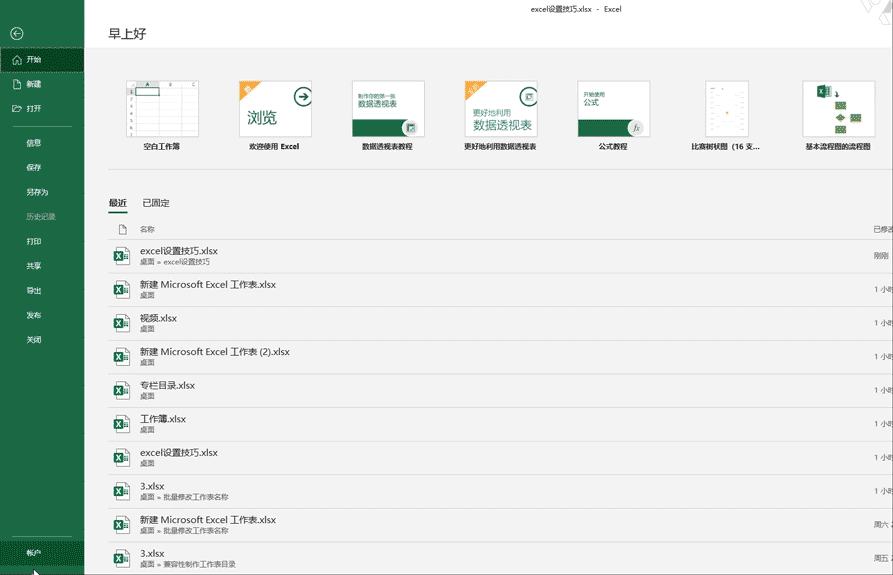Image resolution: width=893 pixels, height=575 pixels.
Task: Open the 更好地利用数据透视表 template
Action: point(501,109)
